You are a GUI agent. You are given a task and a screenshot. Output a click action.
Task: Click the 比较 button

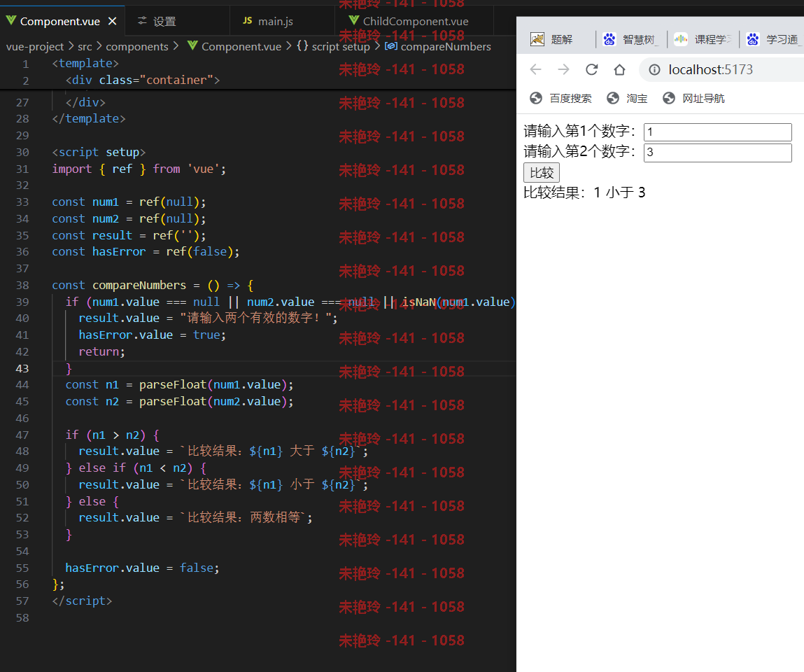click(542, 173)
